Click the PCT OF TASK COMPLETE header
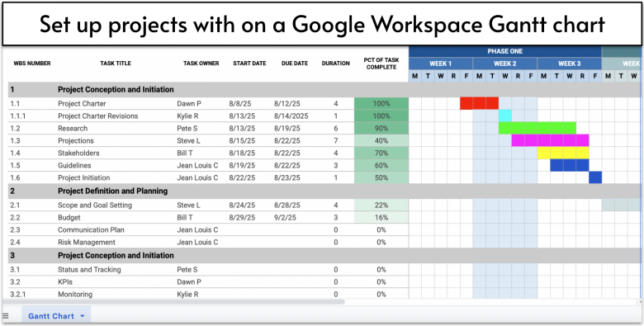The image size is (644, 326). pos(381,64)
